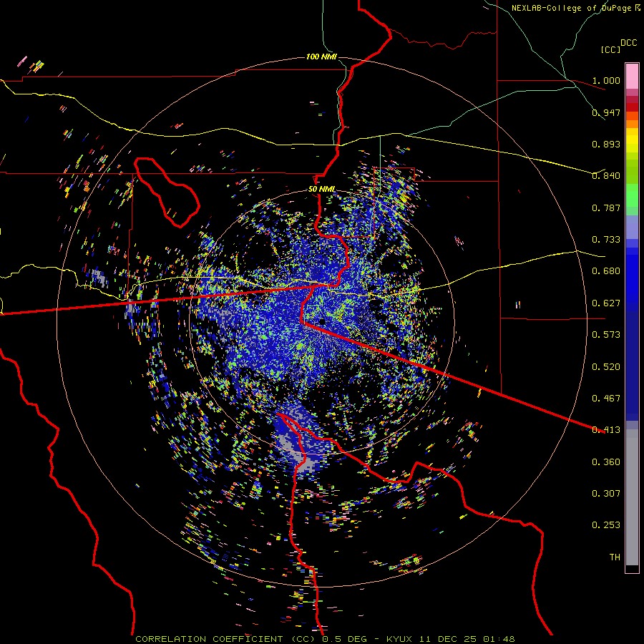Image resolution: width=644 pixels, height=644 pixels.
Task: Click the DCC legend title
Action: coord(628,43)
